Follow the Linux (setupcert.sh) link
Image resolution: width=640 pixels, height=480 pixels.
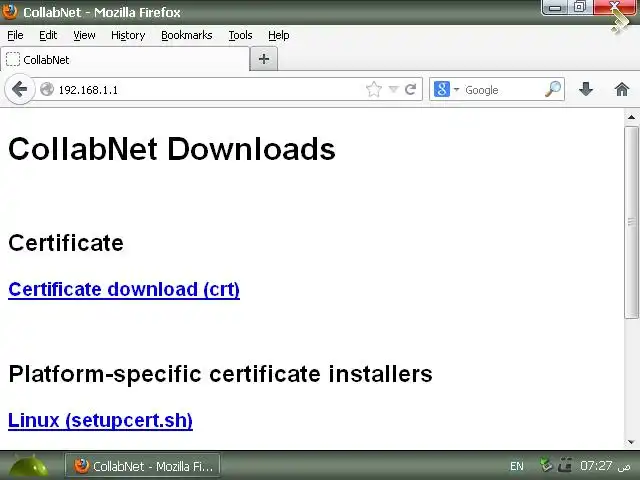100,420
